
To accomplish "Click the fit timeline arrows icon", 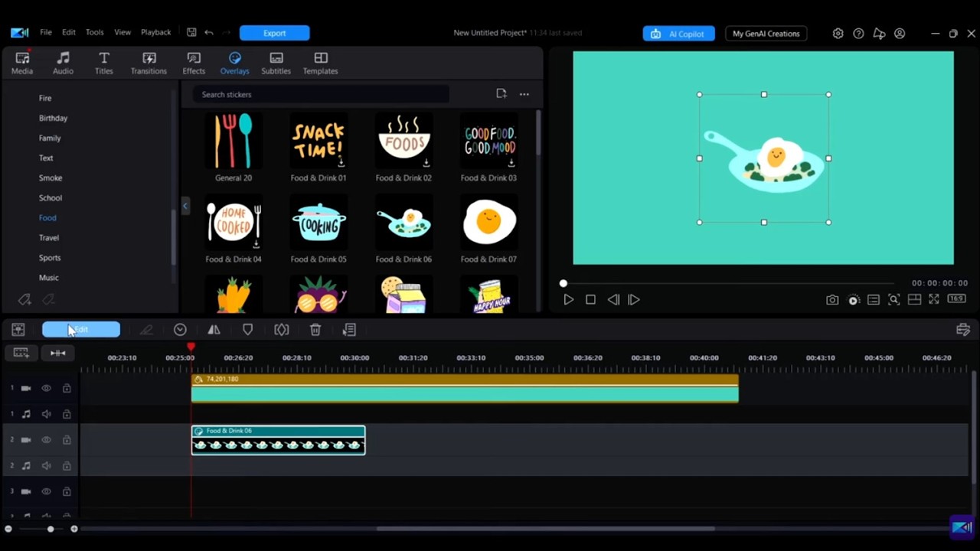I will click(x=57, y=353).
